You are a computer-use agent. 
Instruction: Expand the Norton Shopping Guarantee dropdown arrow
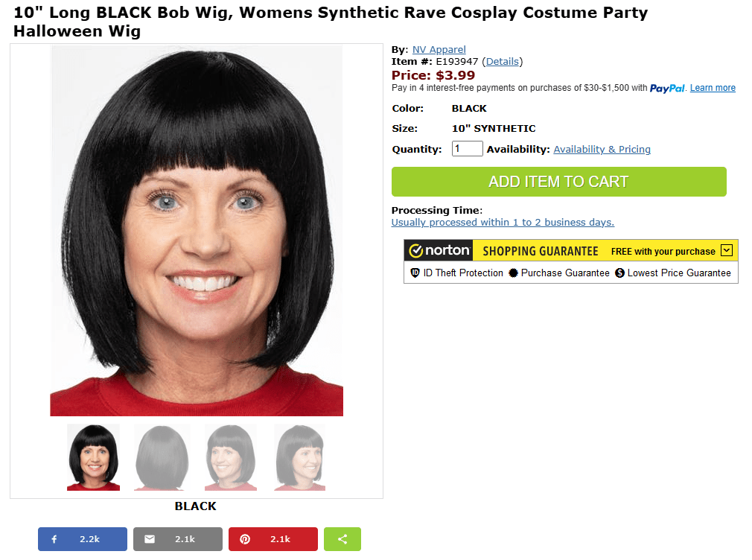727,251
